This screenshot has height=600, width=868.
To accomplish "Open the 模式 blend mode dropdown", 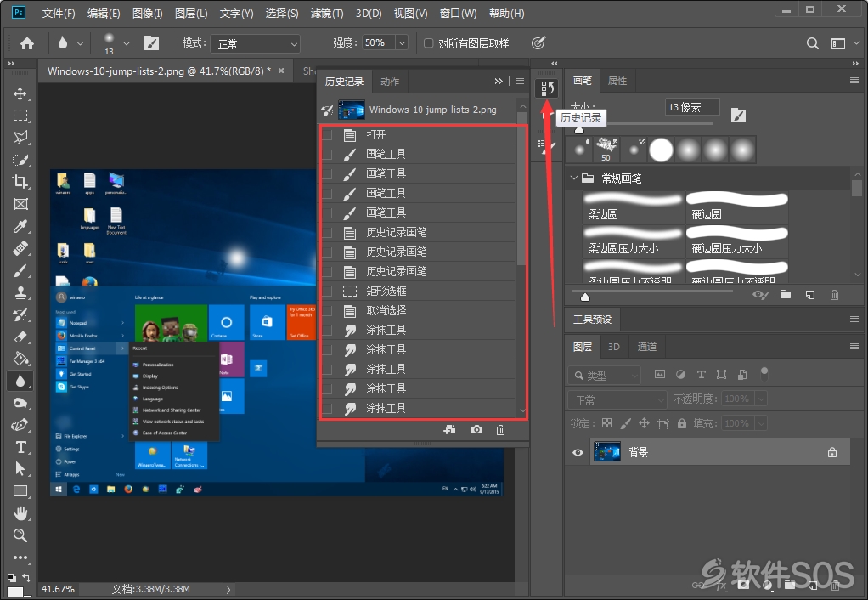I will (x=255, y=43).
